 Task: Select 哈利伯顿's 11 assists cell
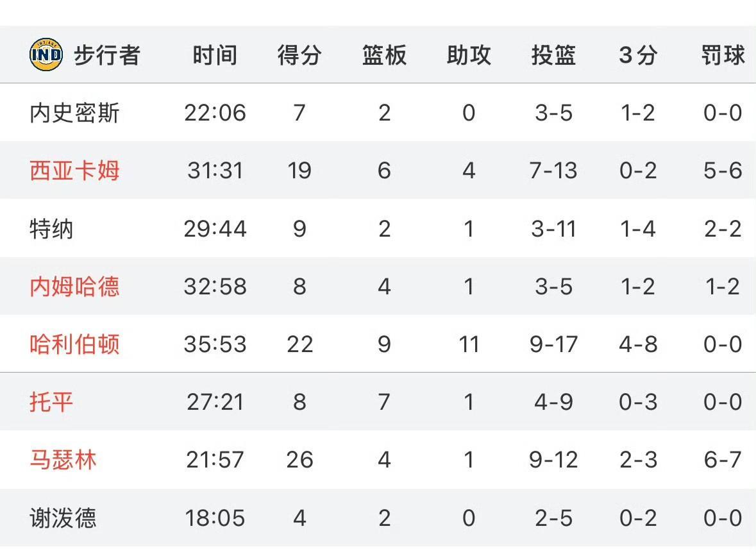(x=469, y=344)
